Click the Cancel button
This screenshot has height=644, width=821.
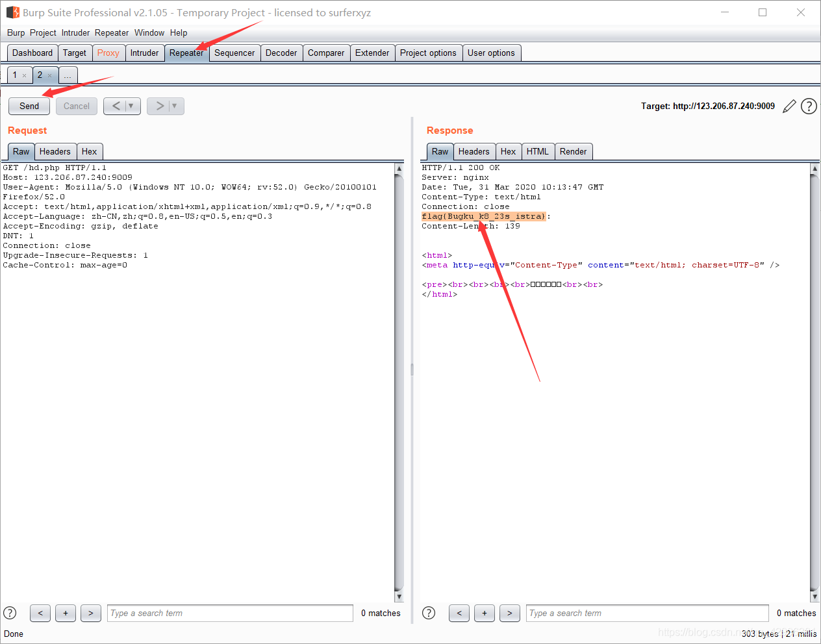[x=77, y=106]
